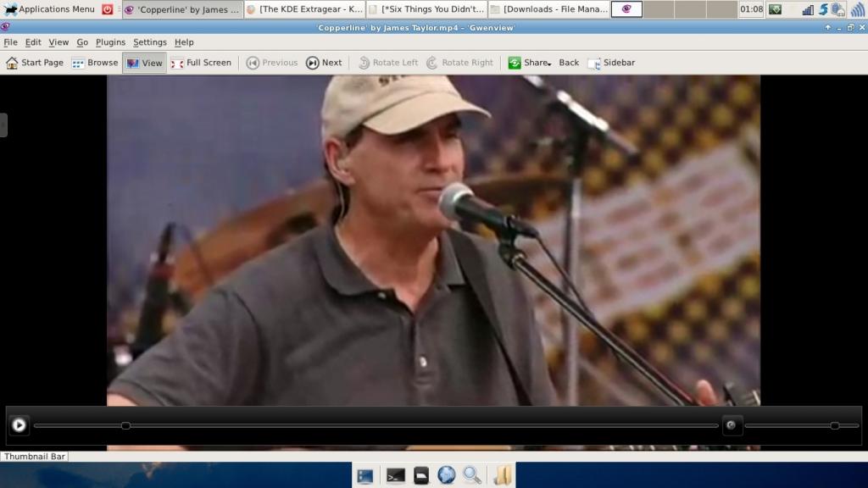Open the Applications Menu
This screenshot has height=488, width=868.
click(x=49, y=8)
